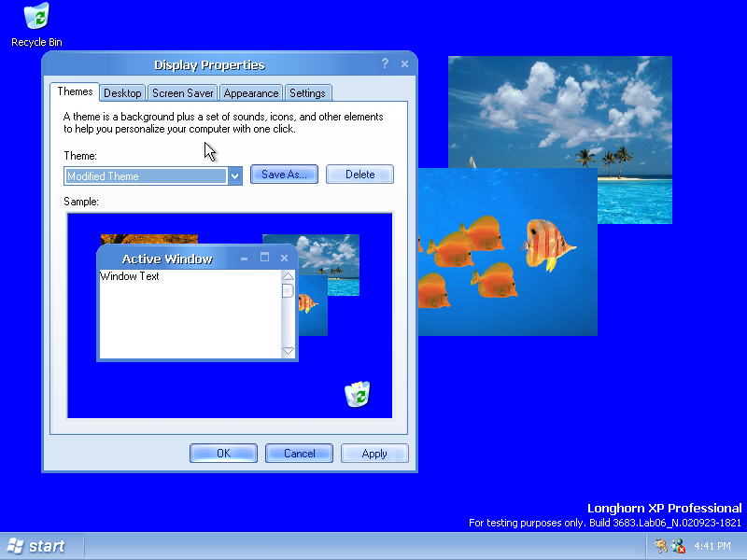Click the sample window maximize icon

(264, 258)
